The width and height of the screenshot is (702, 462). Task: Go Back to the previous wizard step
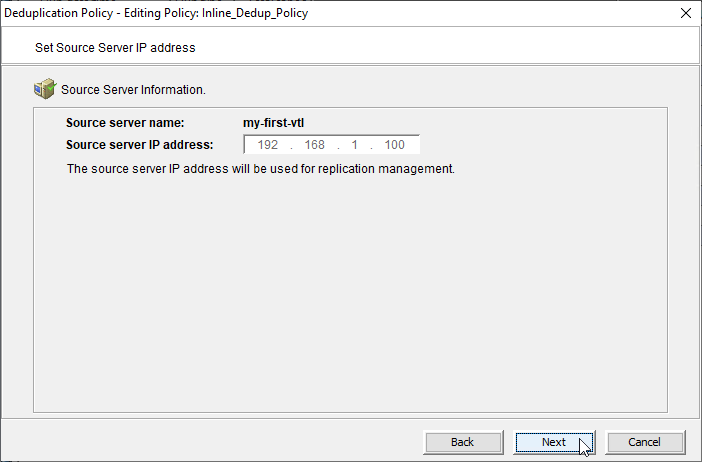pos(462,442)
